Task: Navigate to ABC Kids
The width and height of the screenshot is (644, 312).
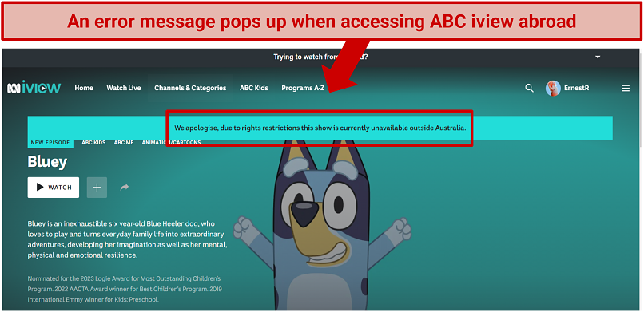Action: (254, 88)
